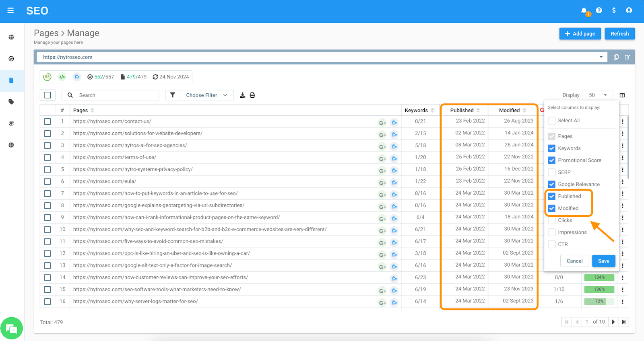Check the row 1 contact-us checkbox
The height and width of the screenshot is (341, 644).
[47, 121]
